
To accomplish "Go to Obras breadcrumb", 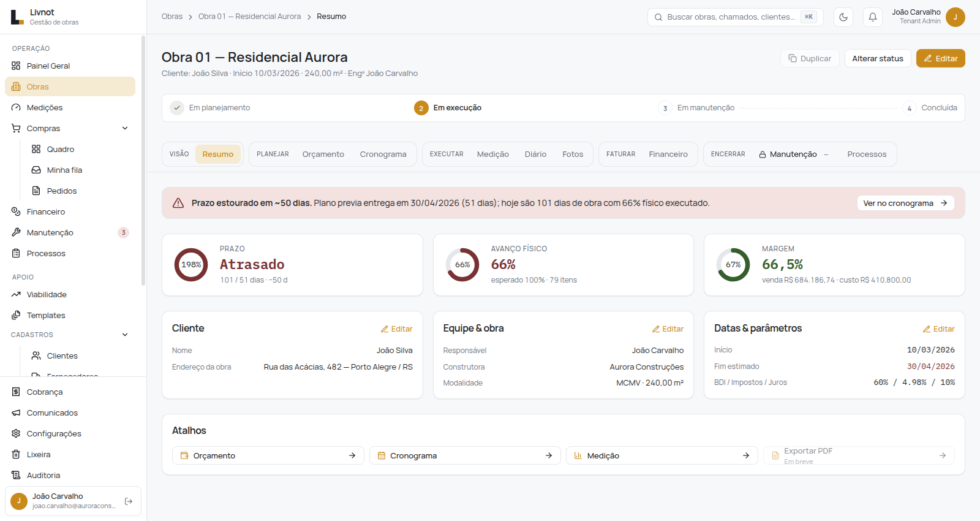I will (172, 17).
